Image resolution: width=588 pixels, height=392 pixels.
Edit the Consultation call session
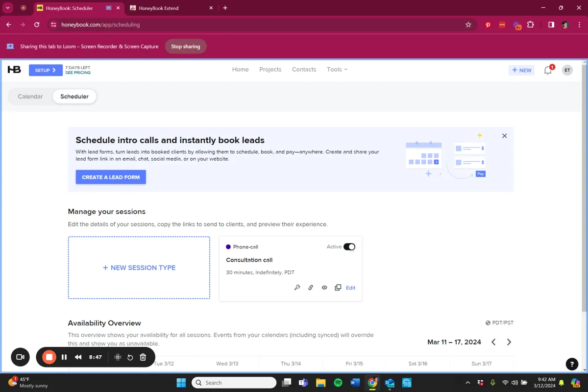click(351, 288)
